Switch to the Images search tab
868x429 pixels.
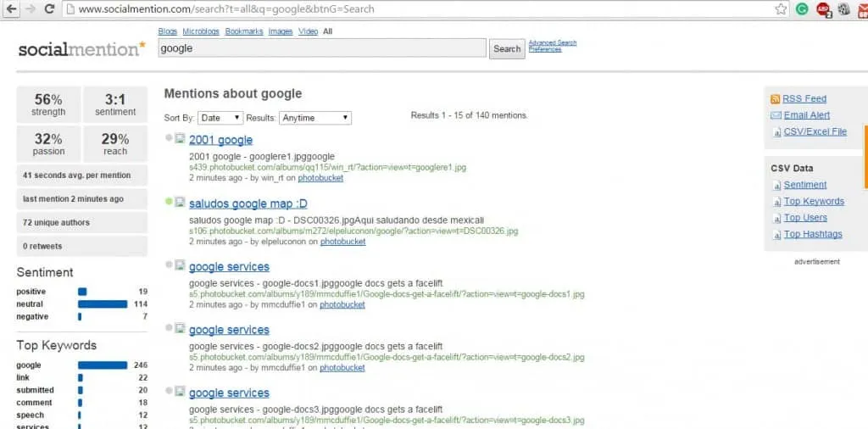[281, 31]
